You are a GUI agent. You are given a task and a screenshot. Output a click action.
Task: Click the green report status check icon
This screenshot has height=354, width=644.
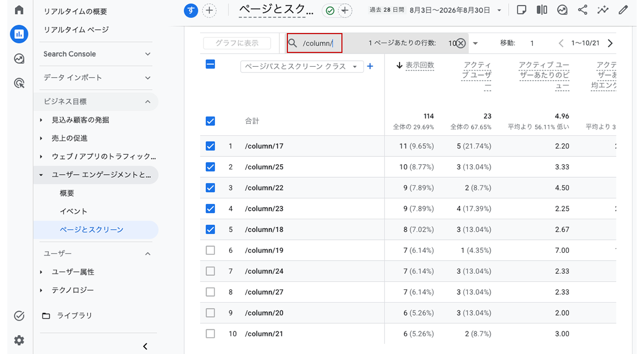[330, 10]
